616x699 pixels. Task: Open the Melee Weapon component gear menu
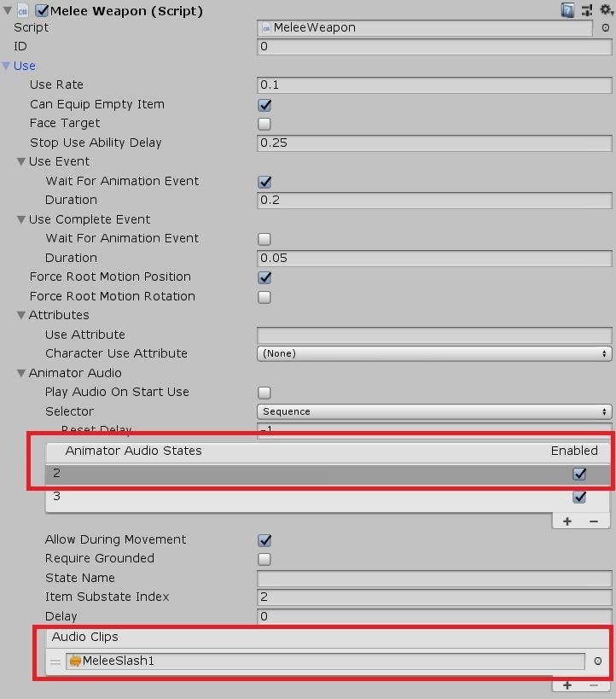coord(604,10)
